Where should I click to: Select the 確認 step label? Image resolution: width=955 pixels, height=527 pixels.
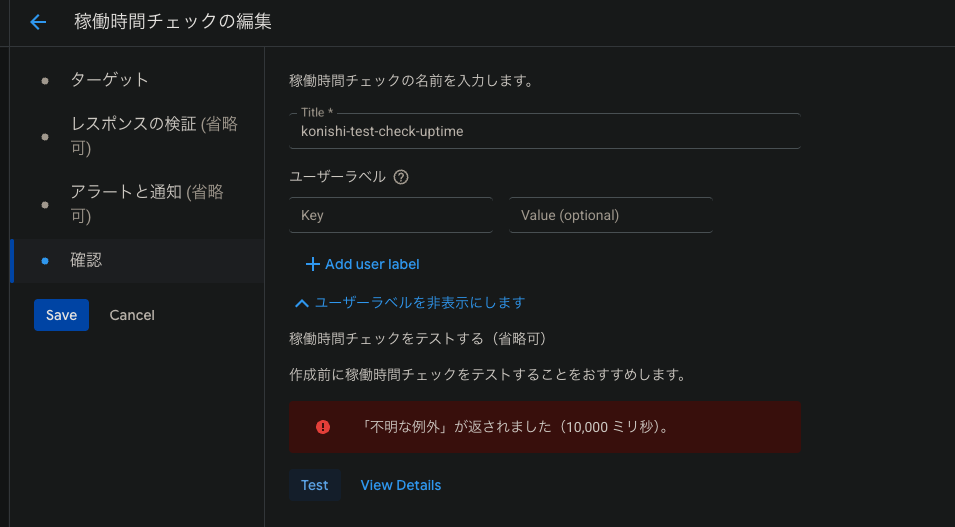86,261
